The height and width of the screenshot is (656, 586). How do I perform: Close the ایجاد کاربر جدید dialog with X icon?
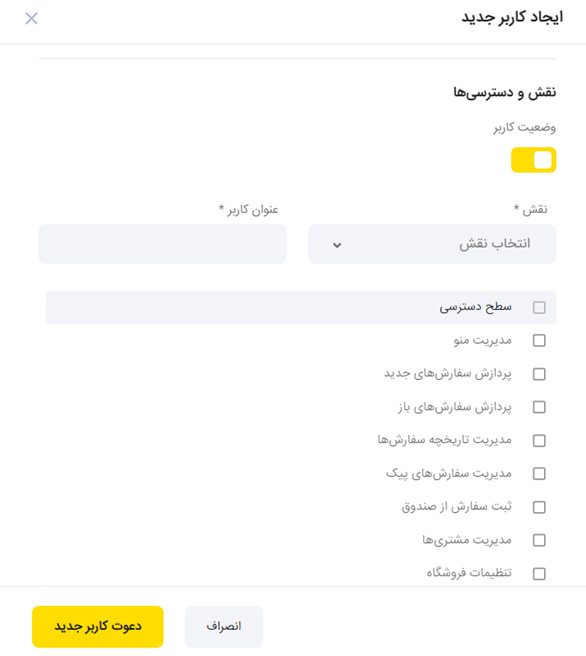pos(31,18)
